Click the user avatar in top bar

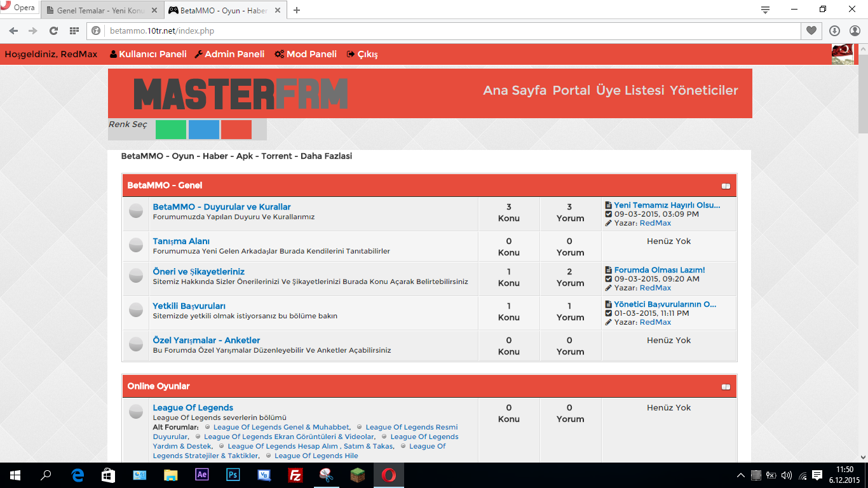843,54
